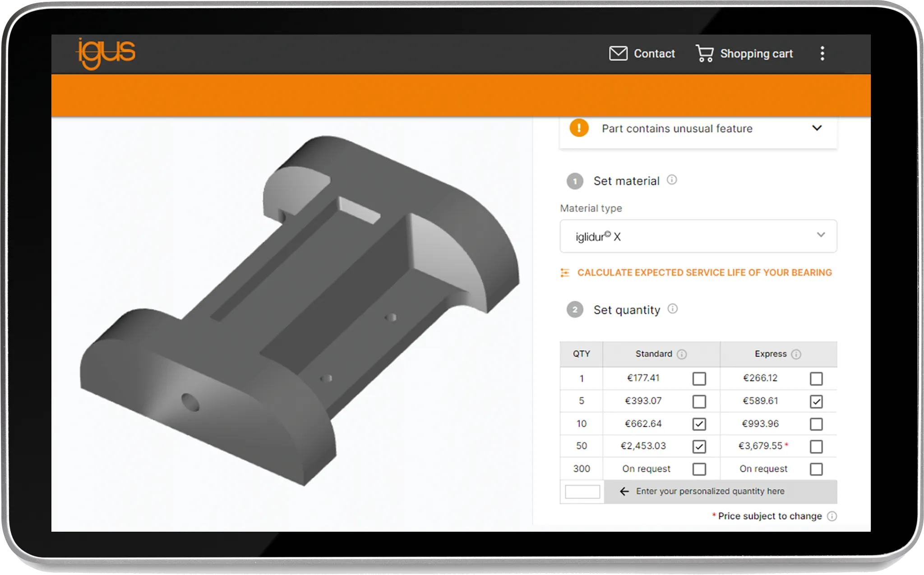The height and width of the screenshot is (575, 924).
Task: Click Calculate expected service life link
Action: tap(704, 272)
